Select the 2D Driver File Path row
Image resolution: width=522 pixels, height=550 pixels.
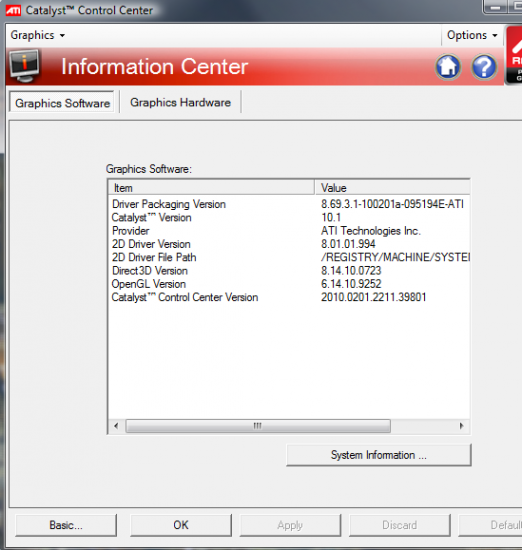point(289,257)
